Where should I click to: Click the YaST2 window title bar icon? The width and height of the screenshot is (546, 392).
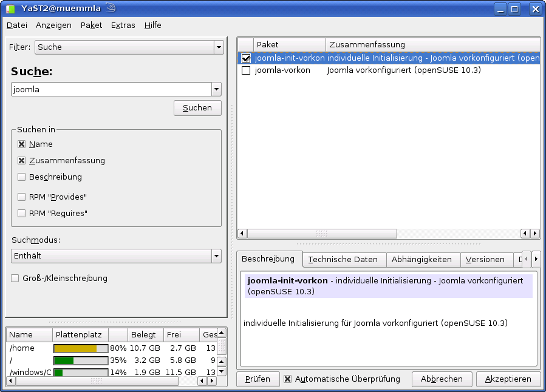[10, 8]
